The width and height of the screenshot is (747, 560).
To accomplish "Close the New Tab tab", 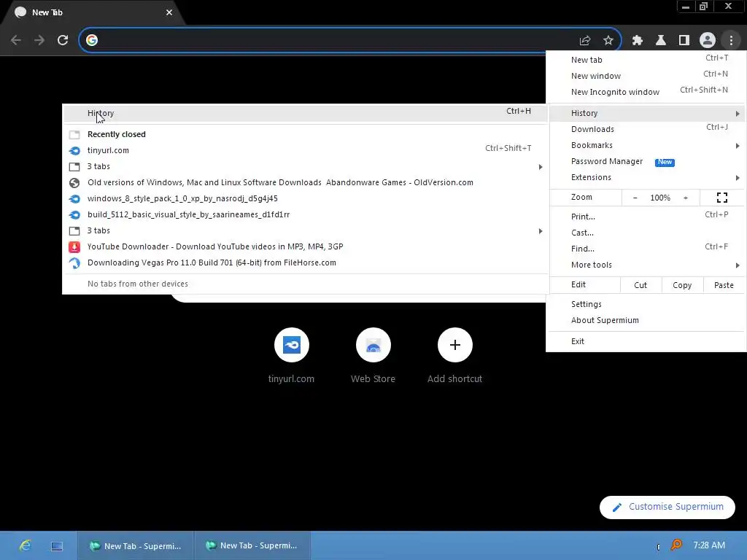I will point(169,12).
